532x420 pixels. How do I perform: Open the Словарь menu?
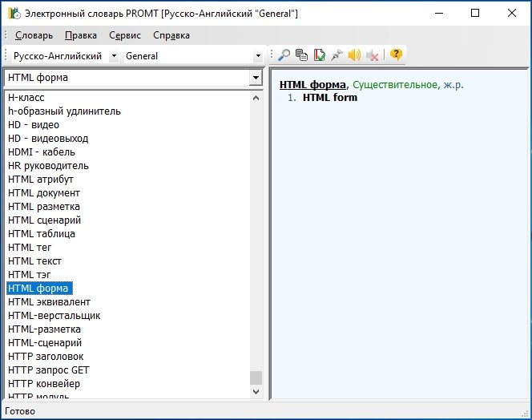tap(34, 35)
